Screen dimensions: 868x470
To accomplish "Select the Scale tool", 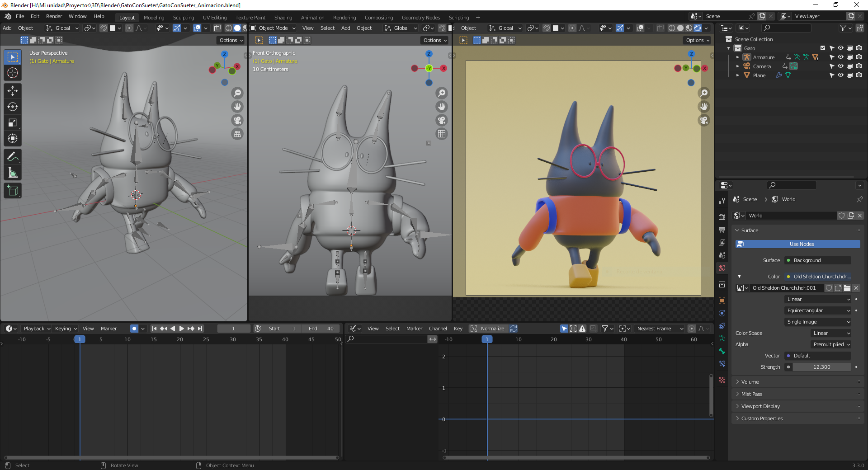I will point(13,122).
